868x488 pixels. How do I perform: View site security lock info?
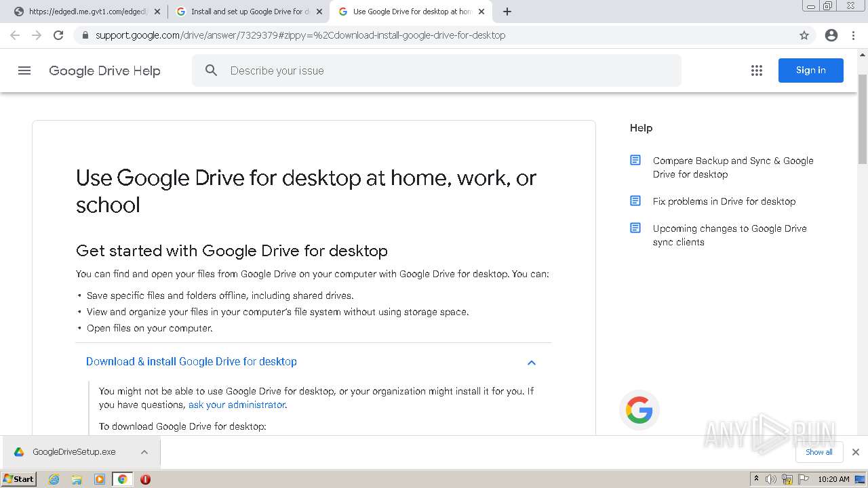85,35
